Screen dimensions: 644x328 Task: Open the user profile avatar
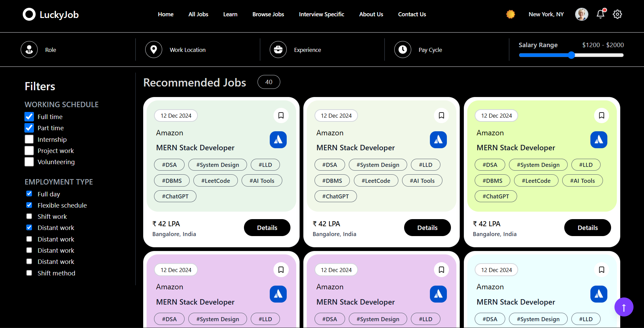pos(582,14)
